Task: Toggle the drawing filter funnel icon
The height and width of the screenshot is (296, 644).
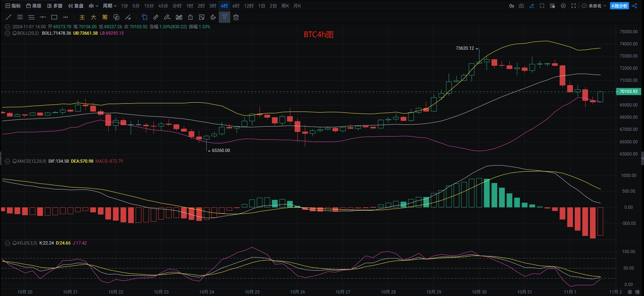Action: click(225, 17)
